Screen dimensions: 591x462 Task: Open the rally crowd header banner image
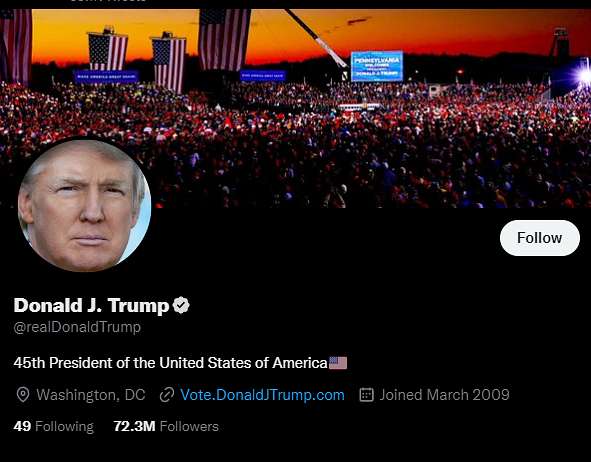point(296,109)
